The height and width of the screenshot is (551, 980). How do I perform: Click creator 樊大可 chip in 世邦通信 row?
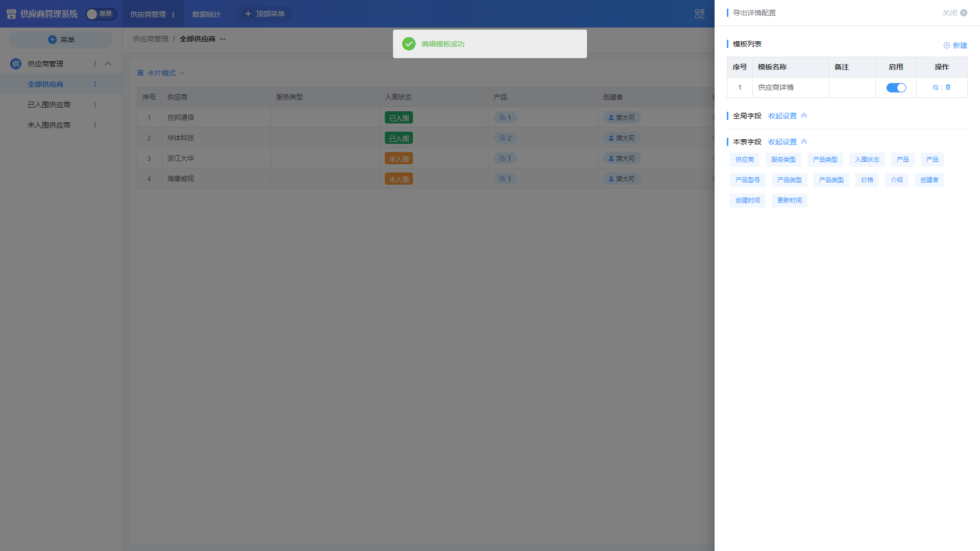[x=622, y=117]
